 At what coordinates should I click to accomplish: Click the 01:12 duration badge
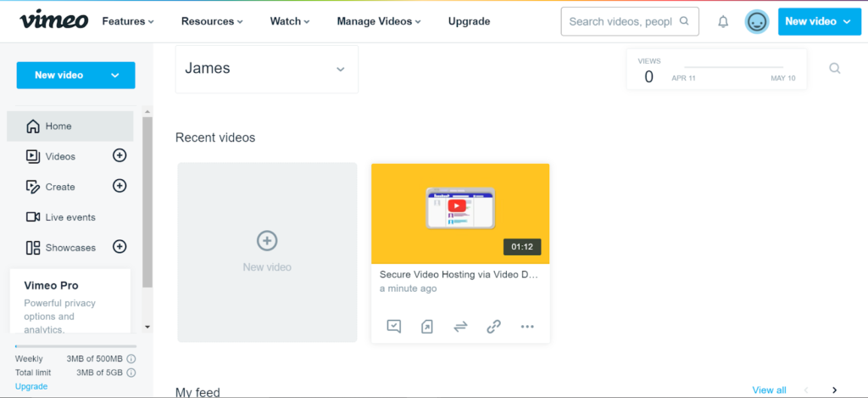[x=522, y=247]
